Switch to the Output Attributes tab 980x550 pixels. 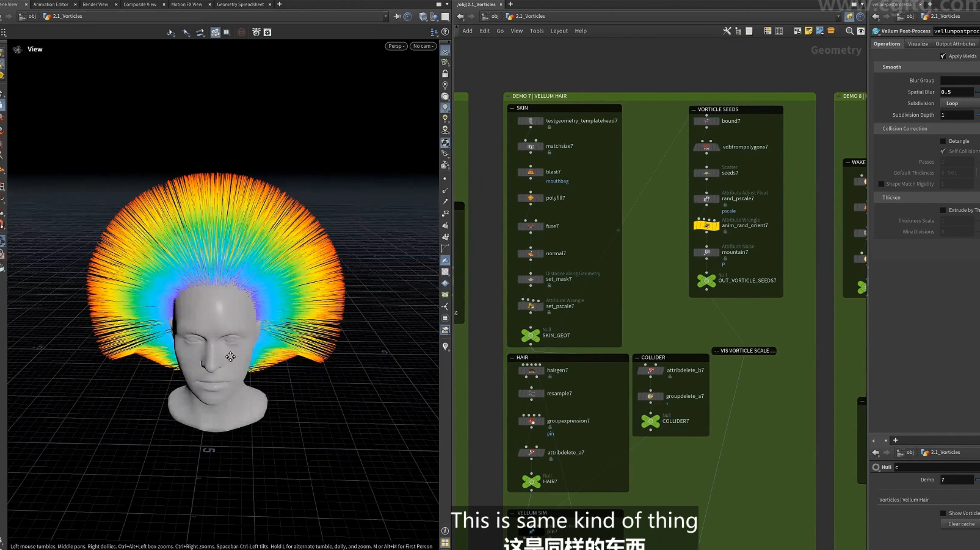coord(955,44)
